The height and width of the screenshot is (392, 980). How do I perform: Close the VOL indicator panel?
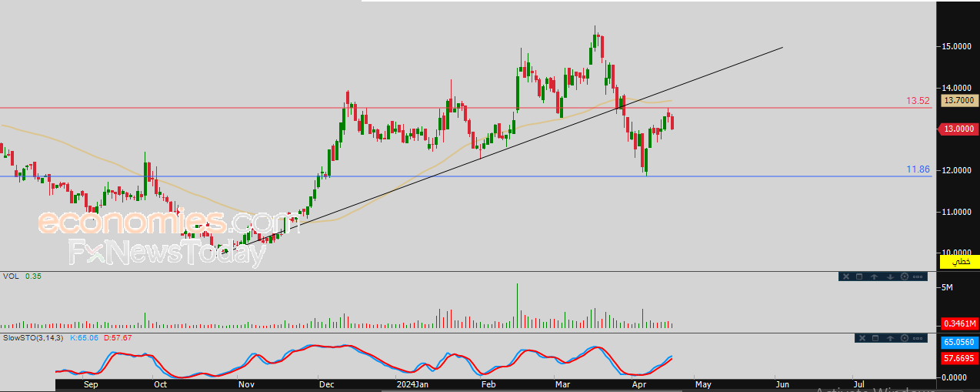point(846,276)
